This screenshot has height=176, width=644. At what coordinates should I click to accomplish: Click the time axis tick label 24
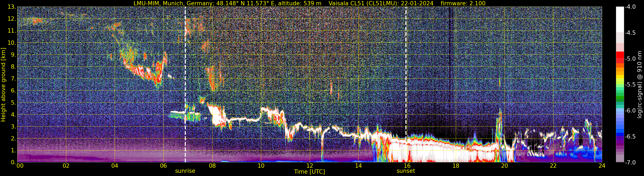coord(602,166)
